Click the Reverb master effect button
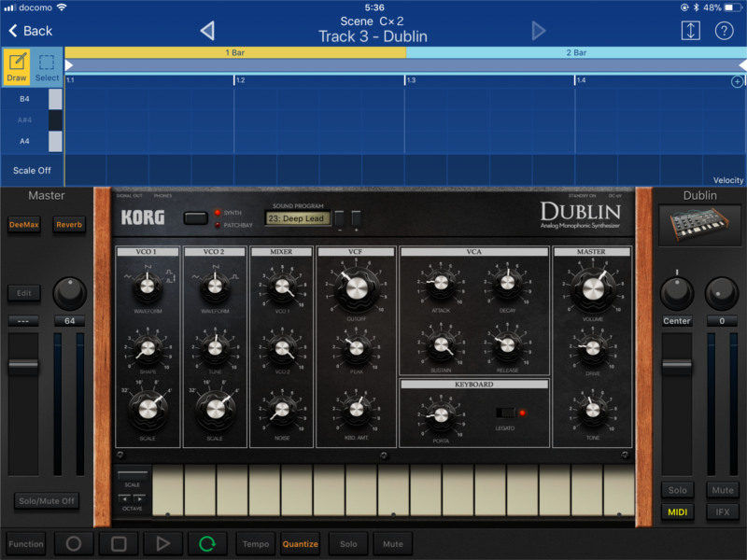The width and height of the screenshot is (747, 560). (x=69, y=224)
